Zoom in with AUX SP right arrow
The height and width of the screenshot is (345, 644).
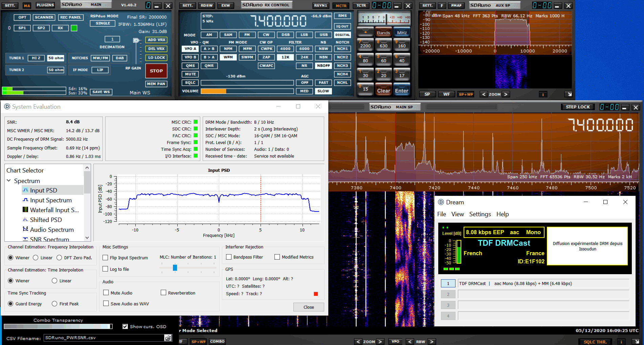tap(506, 95)
